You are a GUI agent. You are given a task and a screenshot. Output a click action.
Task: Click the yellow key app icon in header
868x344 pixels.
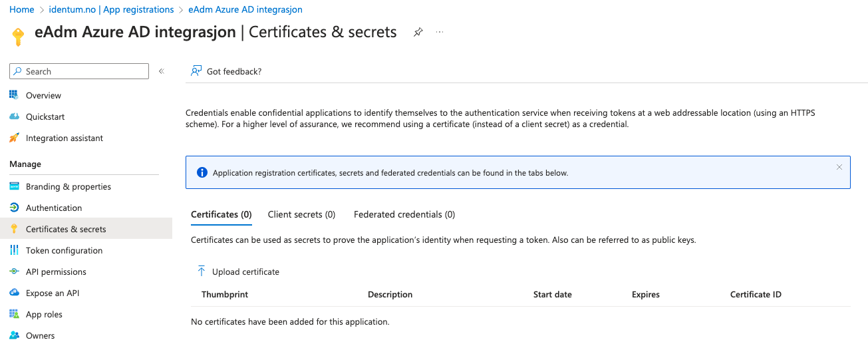(18, 36)
